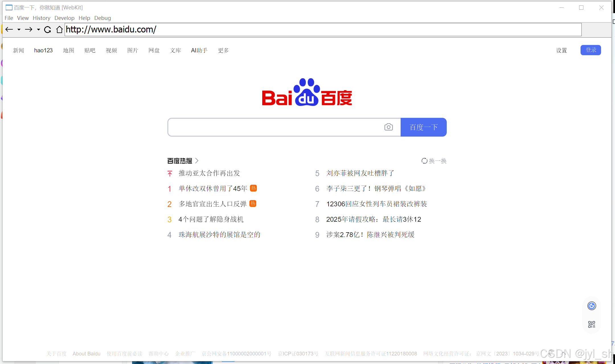Open 帮助中心 footer link

pos(159,354)
